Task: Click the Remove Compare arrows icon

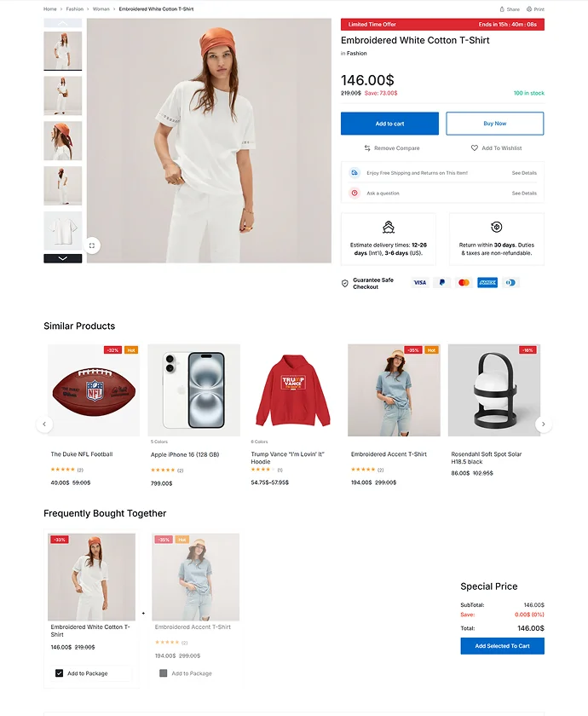Action: click(x=367, y=148)
